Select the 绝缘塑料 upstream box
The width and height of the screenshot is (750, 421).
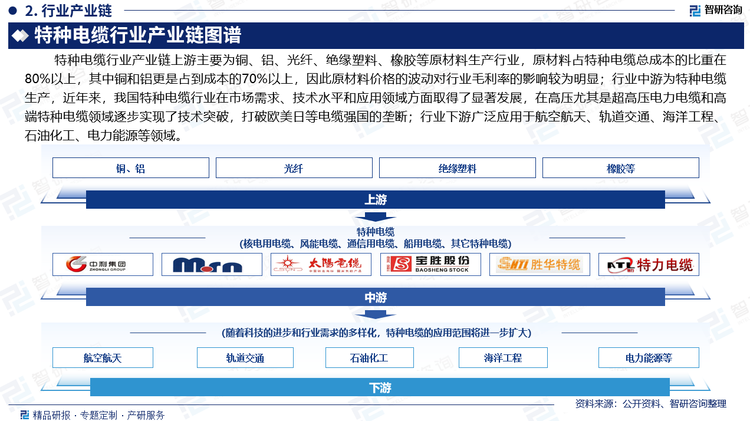457,168
